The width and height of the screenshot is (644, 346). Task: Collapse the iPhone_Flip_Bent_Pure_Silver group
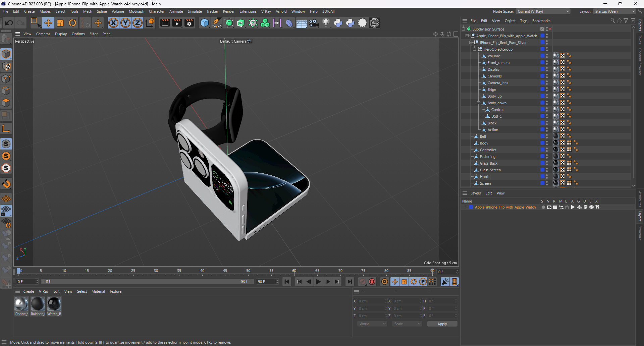[471, 43]
